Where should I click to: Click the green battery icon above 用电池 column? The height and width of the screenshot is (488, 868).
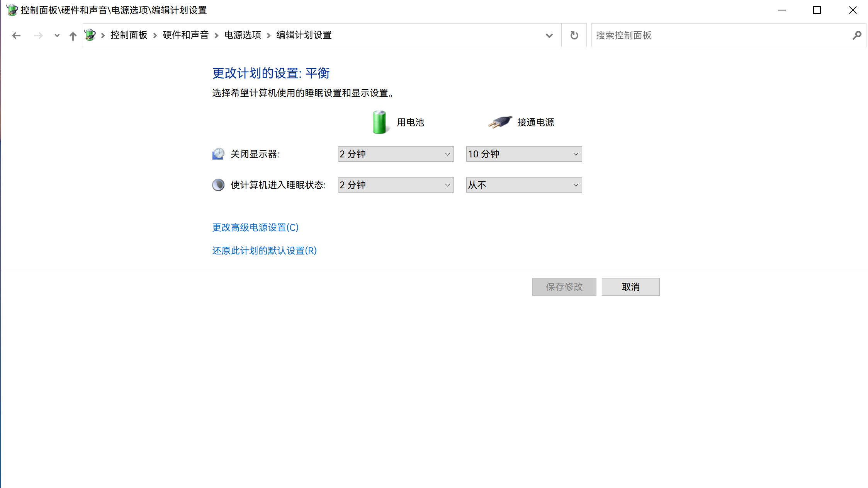(x=379, y=122)
